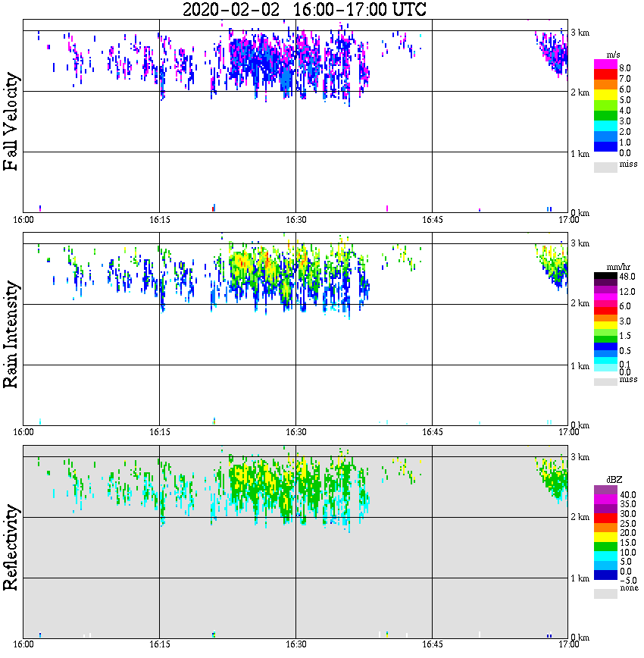Click the 16:45 tick label under Reflectivity
The image size is (644, 658).
click(432, 644)
